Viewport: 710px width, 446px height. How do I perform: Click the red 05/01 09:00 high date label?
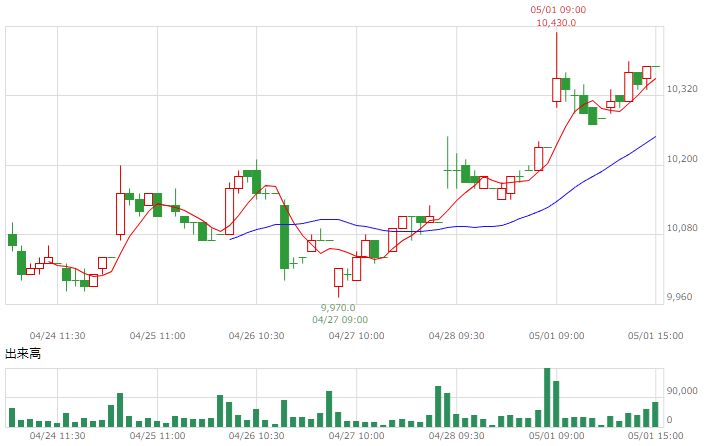coord(558,10)
